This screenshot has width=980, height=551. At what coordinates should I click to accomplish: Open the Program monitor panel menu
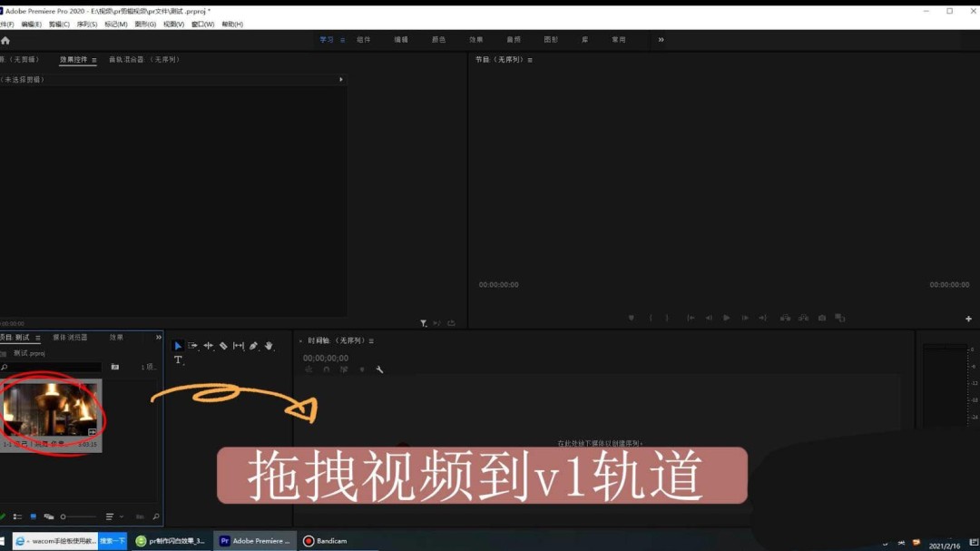coord(530,60)
